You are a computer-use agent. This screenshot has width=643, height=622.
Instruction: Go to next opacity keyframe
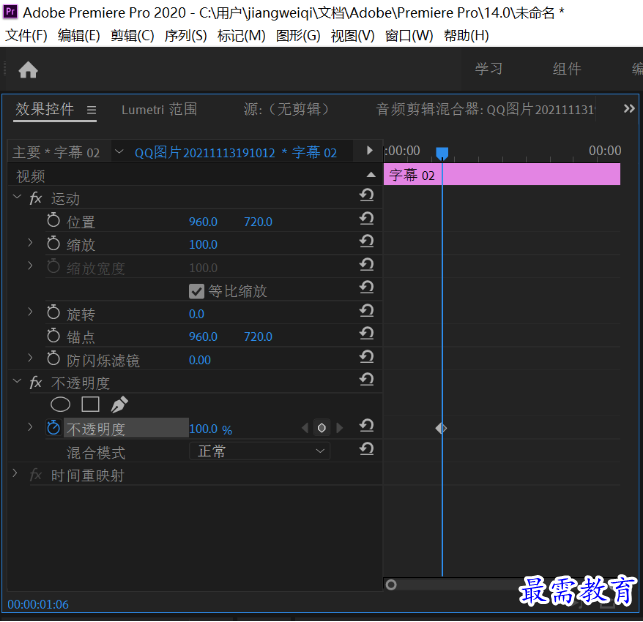tap(339, 428)
